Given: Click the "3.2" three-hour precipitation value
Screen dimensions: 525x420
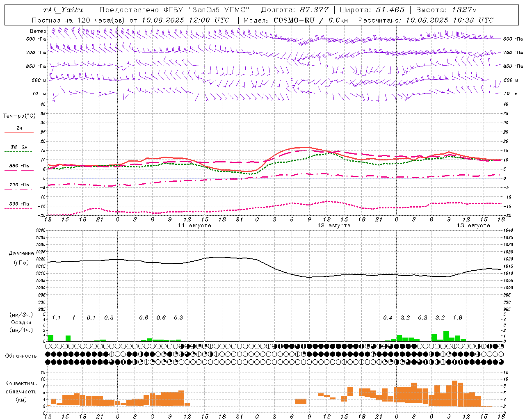Looking at the screenshot, I should (440, 318).
